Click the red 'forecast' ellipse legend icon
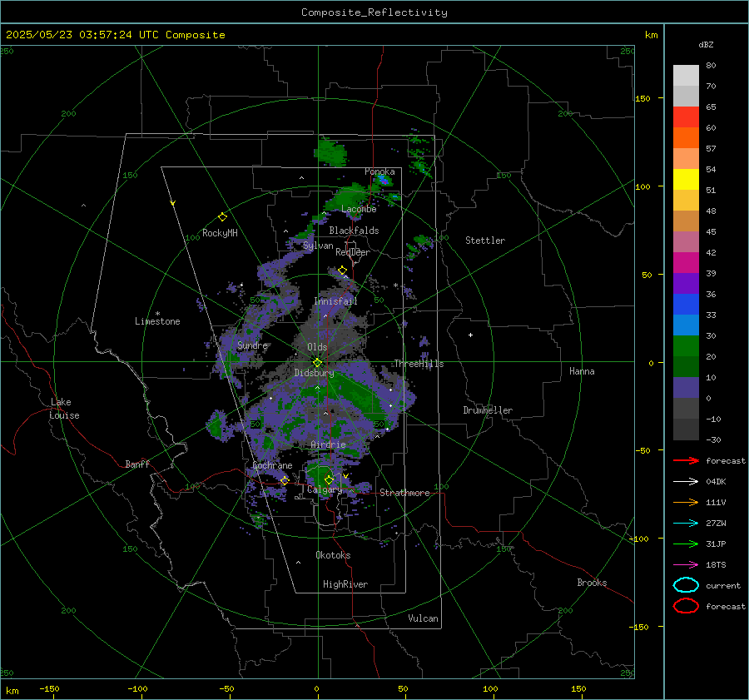The width and height of the screenshot is (749, 700). tap(686, 606)
